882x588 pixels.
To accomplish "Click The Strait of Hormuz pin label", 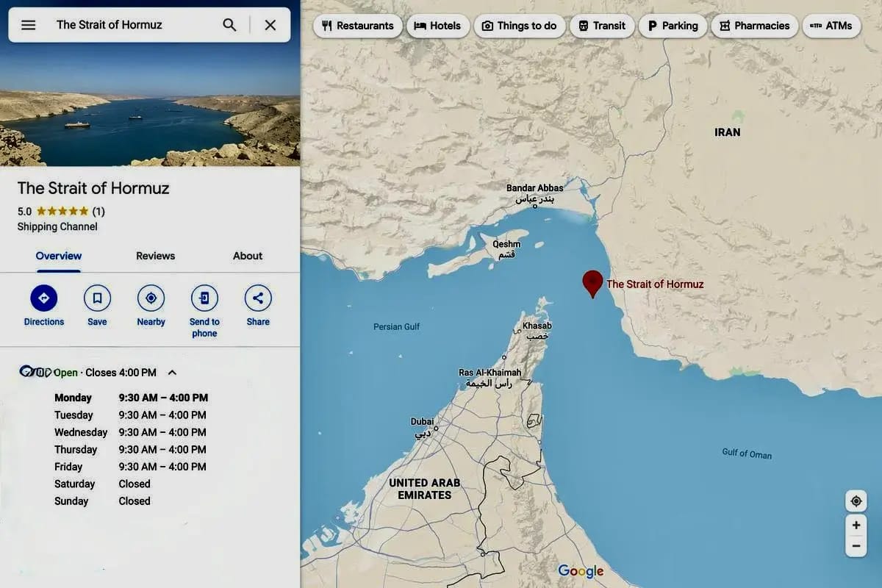I will pos(655,284).
